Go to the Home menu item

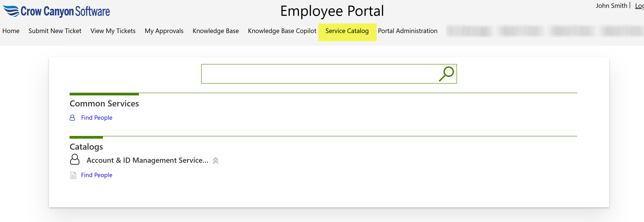pos(11,31)
